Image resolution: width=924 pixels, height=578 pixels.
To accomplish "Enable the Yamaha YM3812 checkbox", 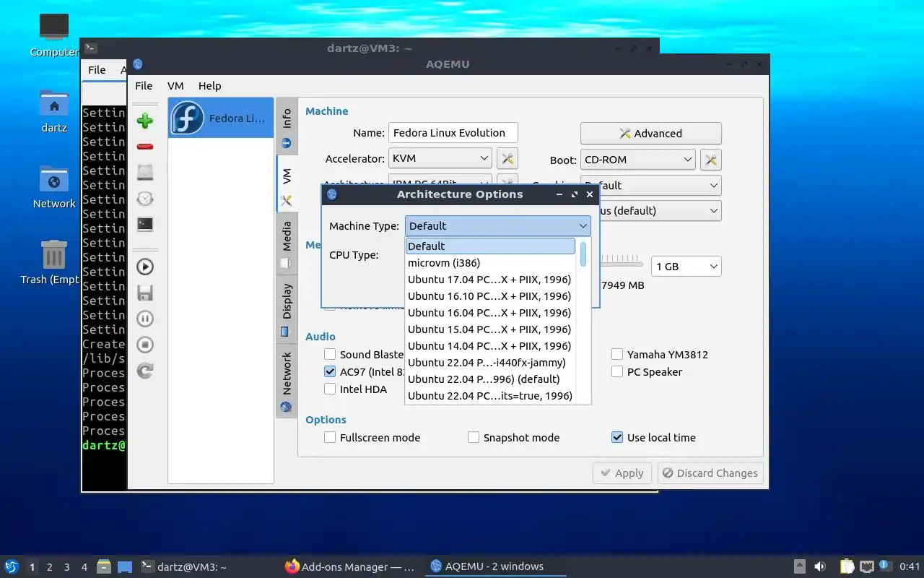I will [617, 354].
